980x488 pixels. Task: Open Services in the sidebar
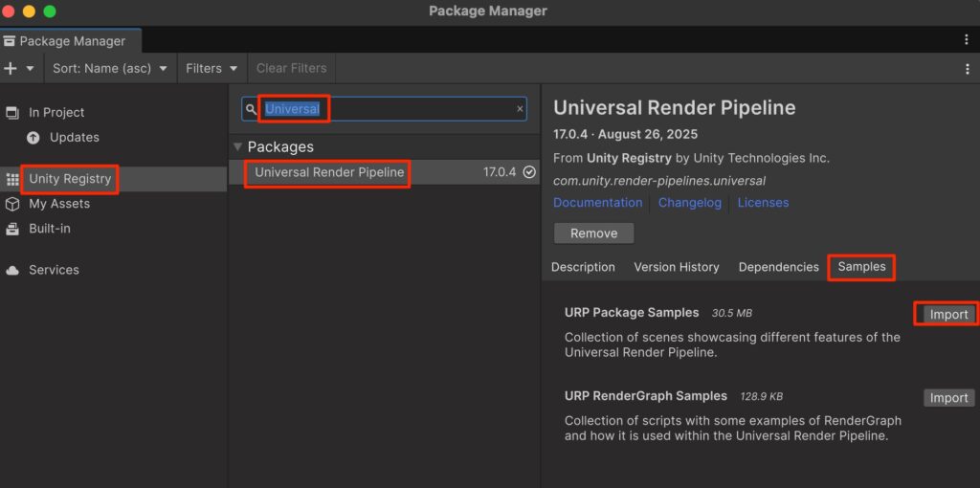(x=54, y=270)
